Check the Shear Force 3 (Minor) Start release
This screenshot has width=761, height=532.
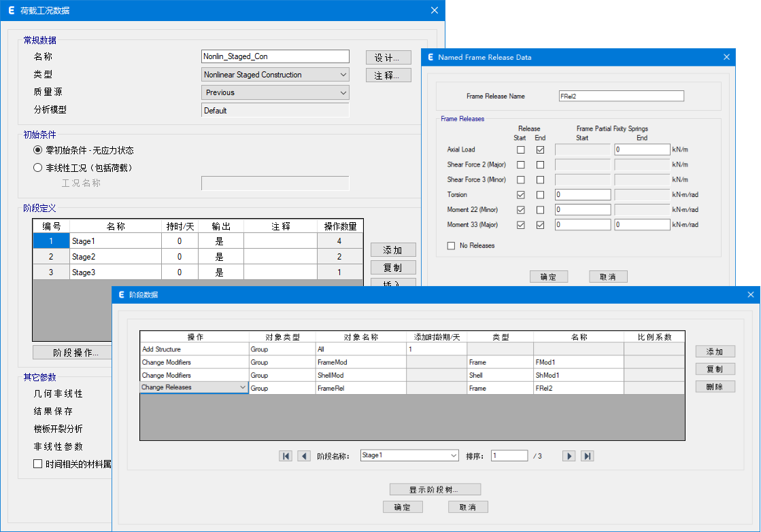(x=521, y=180)
